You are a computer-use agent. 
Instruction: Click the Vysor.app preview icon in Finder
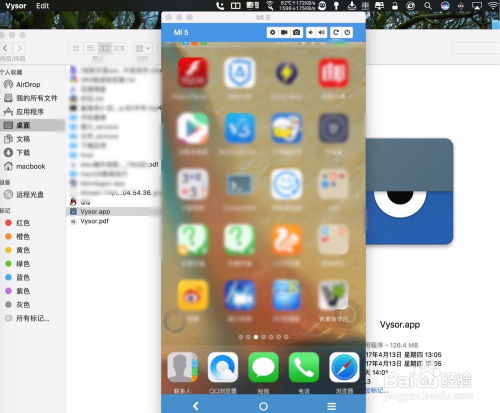pos(409,191)
